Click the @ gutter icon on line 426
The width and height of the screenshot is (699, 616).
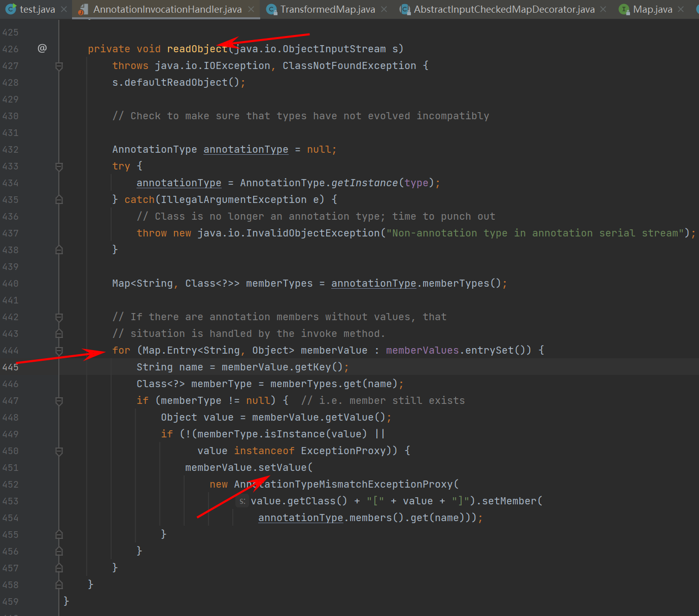[42, 48]
